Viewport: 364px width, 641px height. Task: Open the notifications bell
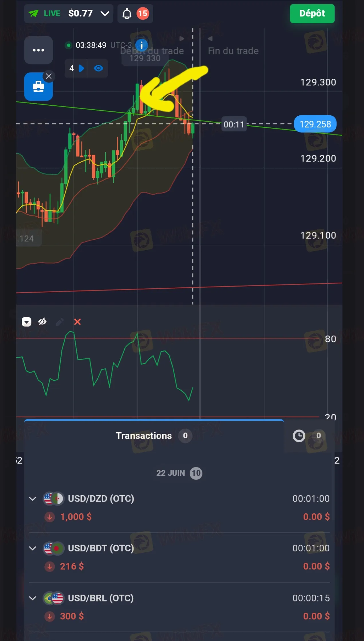127,14
